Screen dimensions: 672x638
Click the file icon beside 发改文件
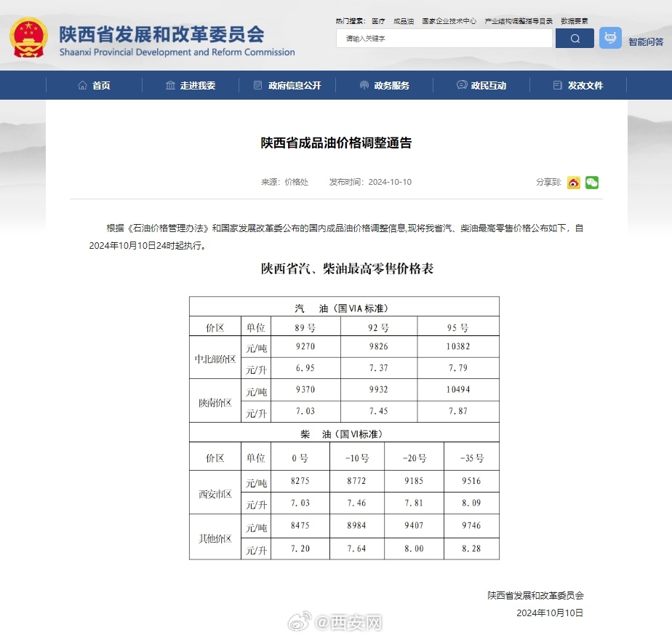pyautogui.click(x=557, y=85)
